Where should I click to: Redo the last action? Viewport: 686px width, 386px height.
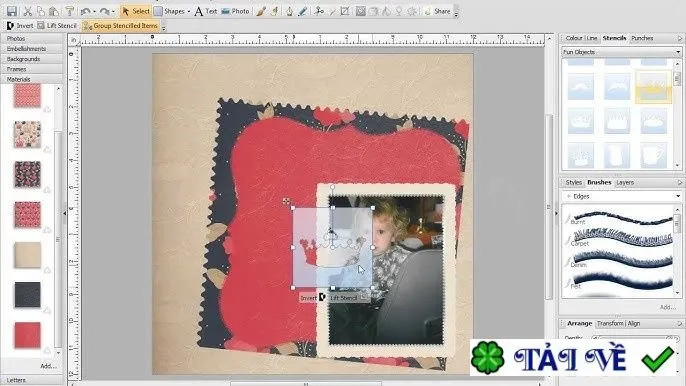pyautogui.click(x=104, y=11)
